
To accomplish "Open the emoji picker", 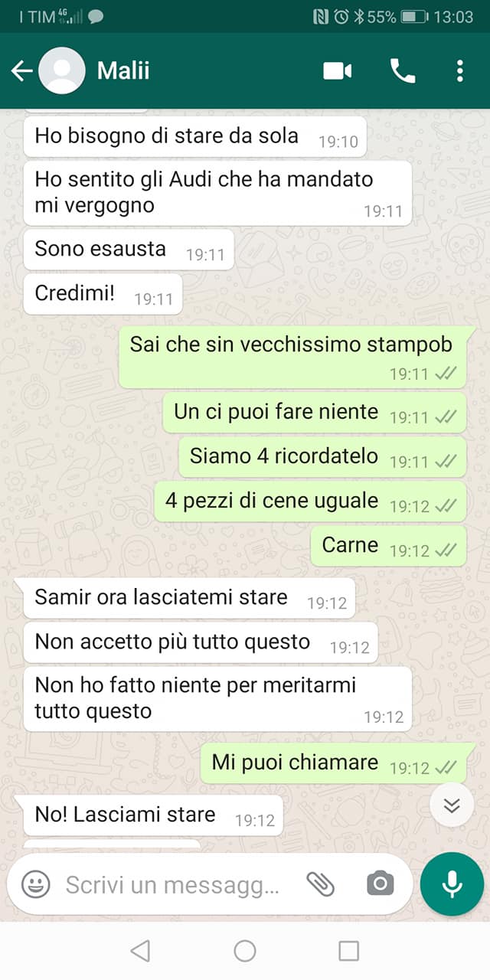I will [35, 885].
